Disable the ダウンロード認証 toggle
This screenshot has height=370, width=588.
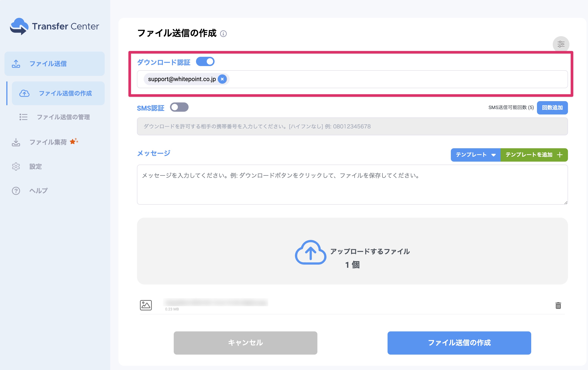point(206,61)
